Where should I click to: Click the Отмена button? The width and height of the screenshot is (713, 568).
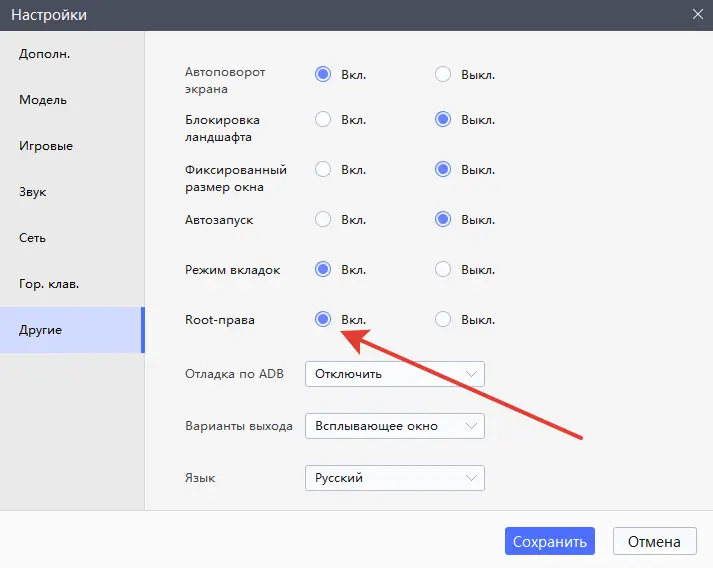(x=654, y=541)
